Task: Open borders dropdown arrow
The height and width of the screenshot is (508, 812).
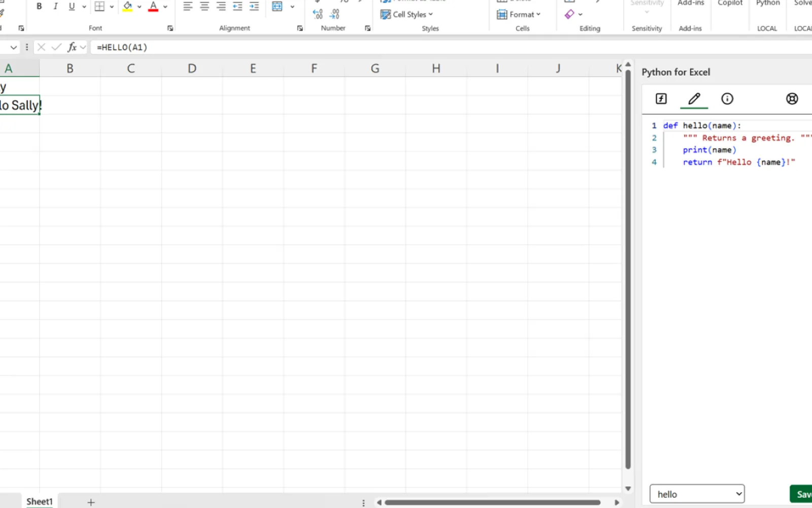Action: coord(112,7)
